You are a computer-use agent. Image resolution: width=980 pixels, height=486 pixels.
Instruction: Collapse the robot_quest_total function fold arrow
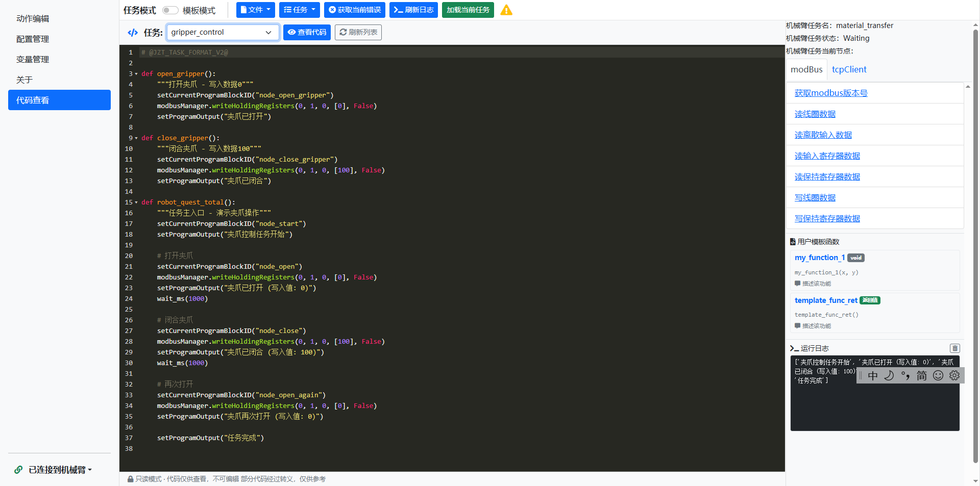tap(136, 202)
